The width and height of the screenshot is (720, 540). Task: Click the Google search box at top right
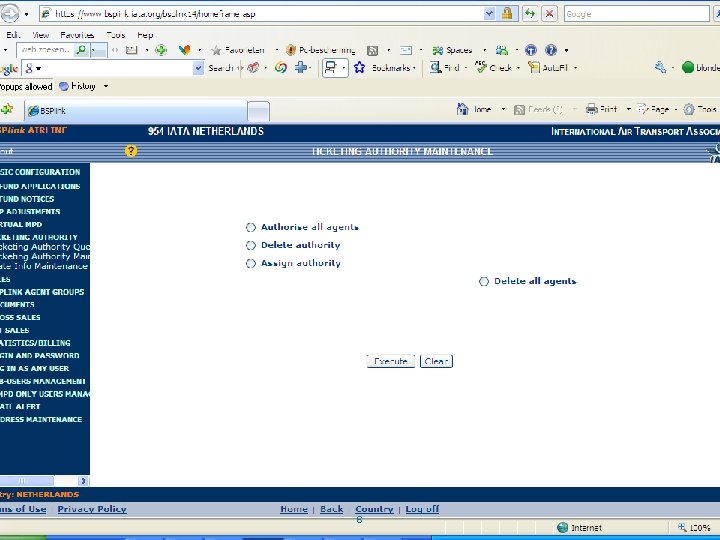(x=636, y=14)
